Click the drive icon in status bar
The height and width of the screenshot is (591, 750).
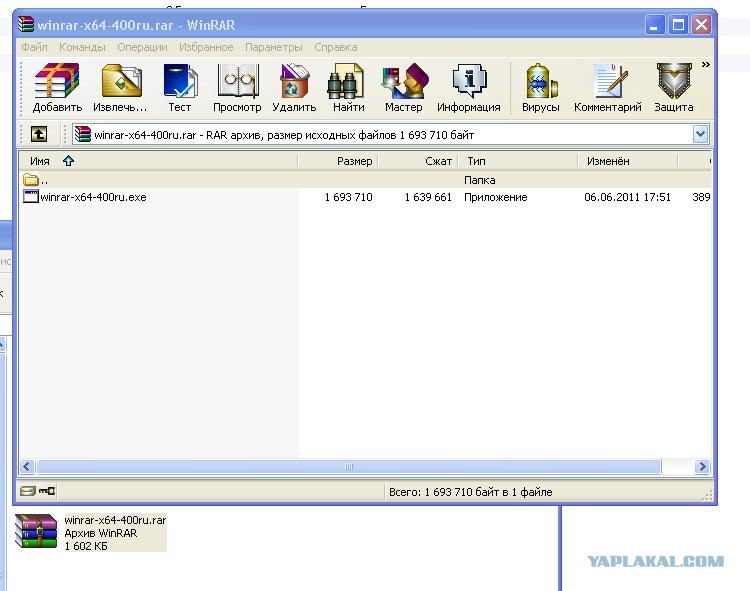28,491
